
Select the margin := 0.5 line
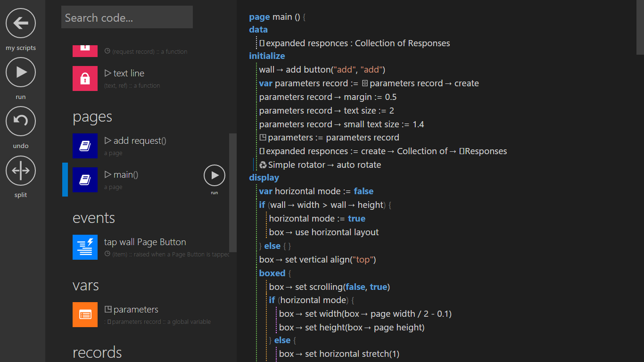click(x=328, y=97)
